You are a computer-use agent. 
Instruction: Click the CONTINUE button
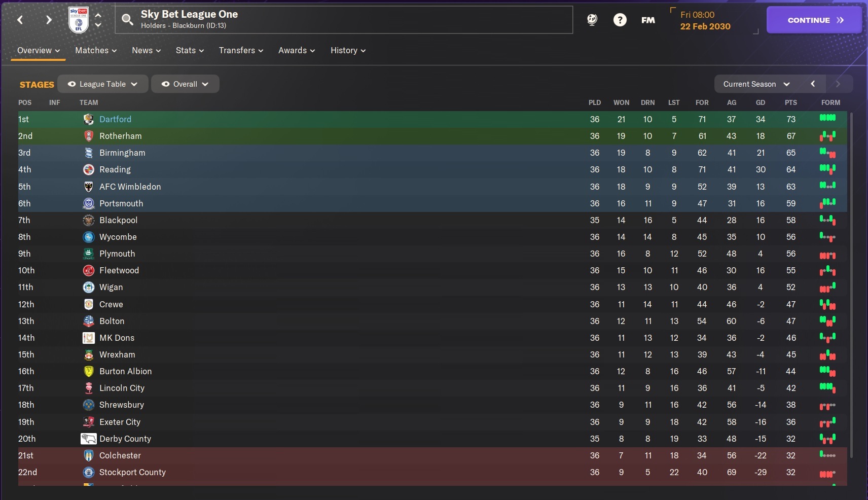(x=814, y=20)
